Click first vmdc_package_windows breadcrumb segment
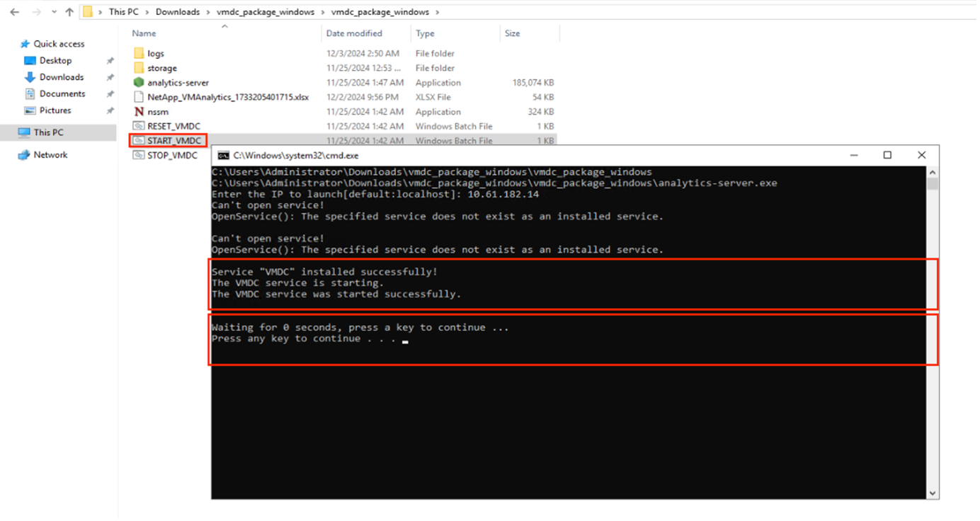The width and height of the screenshot is (980, 521). (266, 12)
